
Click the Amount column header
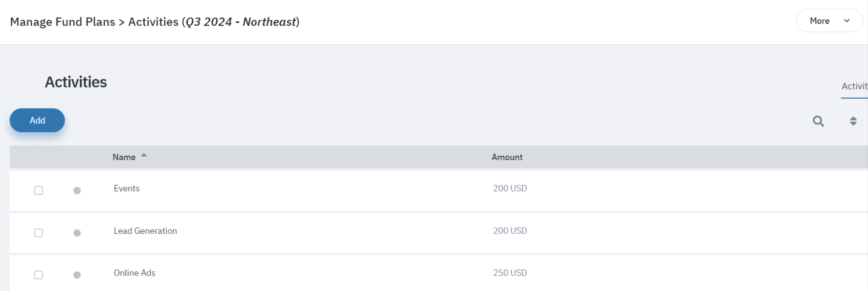click(507, 157)
